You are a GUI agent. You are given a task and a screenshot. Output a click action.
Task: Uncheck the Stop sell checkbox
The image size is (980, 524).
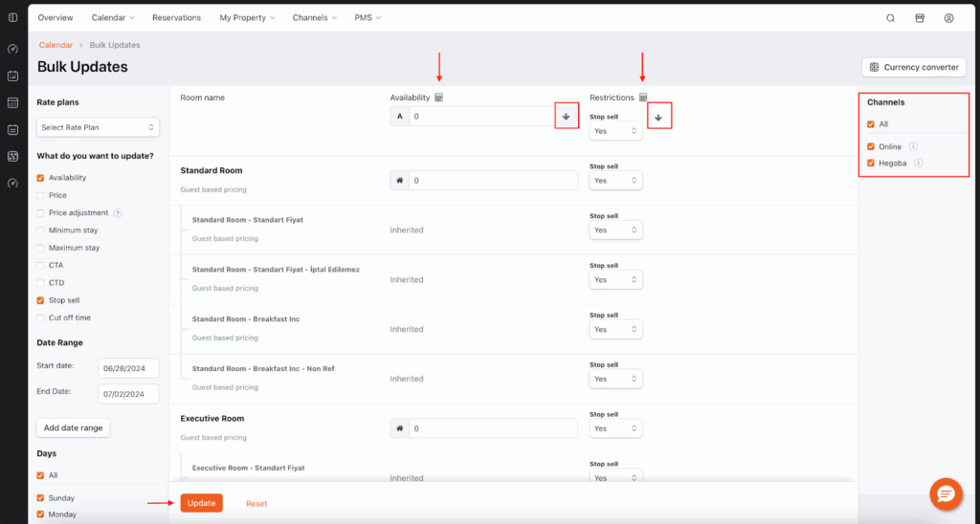point(40,300)
